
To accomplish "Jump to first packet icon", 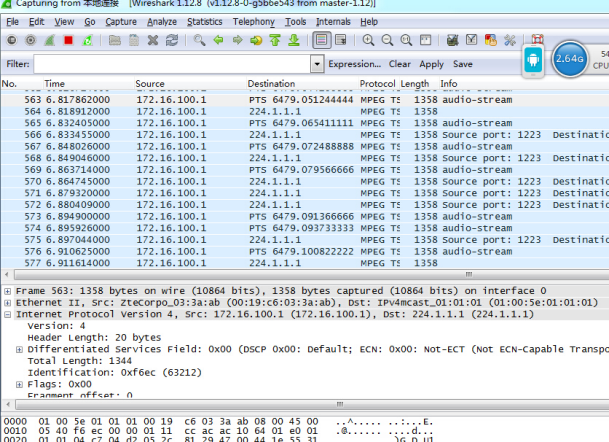I will coord(275,40).
